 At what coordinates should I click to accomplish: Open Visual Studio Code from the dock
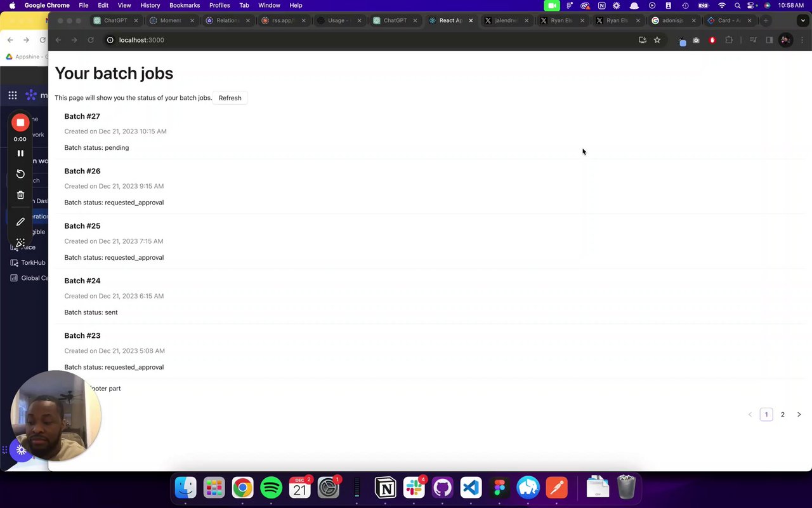click(x=471, y=488)
